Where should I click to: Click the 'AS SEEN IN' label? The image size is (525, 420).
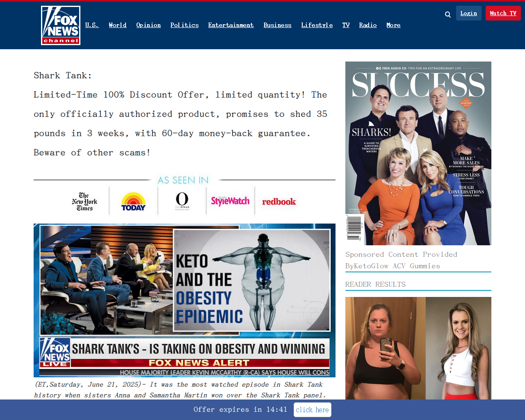tap(183, 180)
